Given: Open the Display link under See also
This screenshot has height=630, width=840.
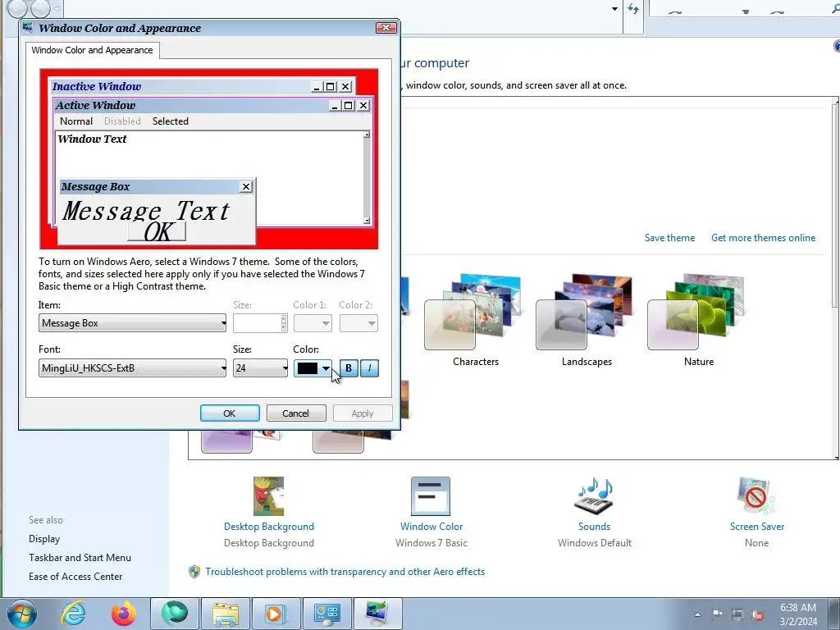Looking at the screenshot, I should click(44, 539).
